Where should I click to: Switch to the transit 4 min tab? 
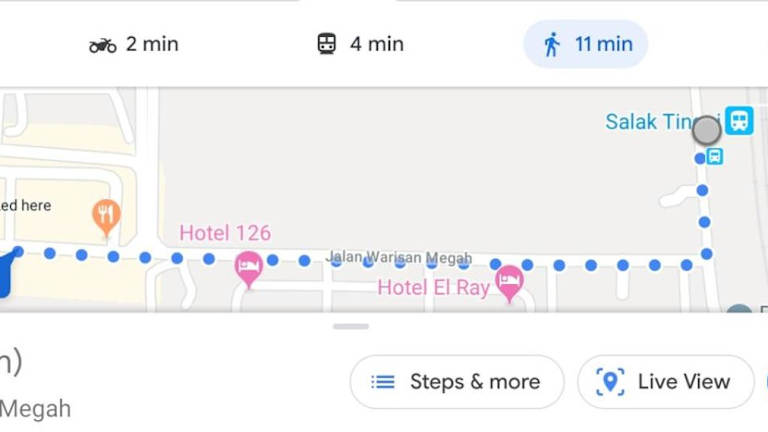pyautogui.click(x=360, y=44)
